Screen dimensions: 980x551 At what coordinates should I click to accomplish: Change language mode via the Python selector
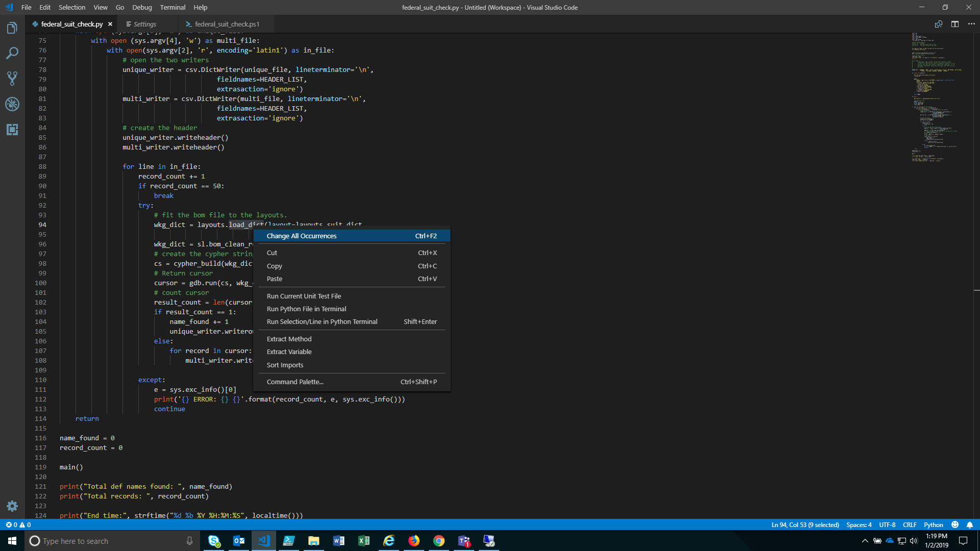pyautogui.click(x=933, y=524)
